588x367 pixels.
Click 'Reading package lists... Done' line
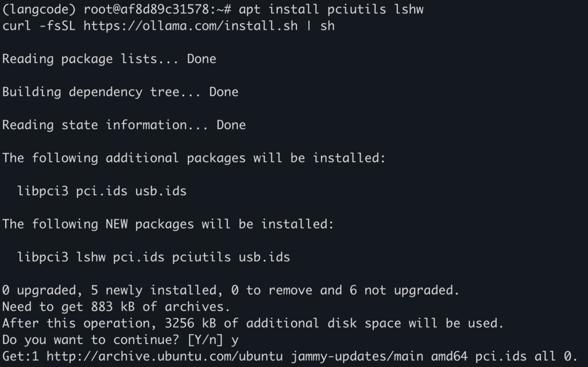tap(109, 59)
